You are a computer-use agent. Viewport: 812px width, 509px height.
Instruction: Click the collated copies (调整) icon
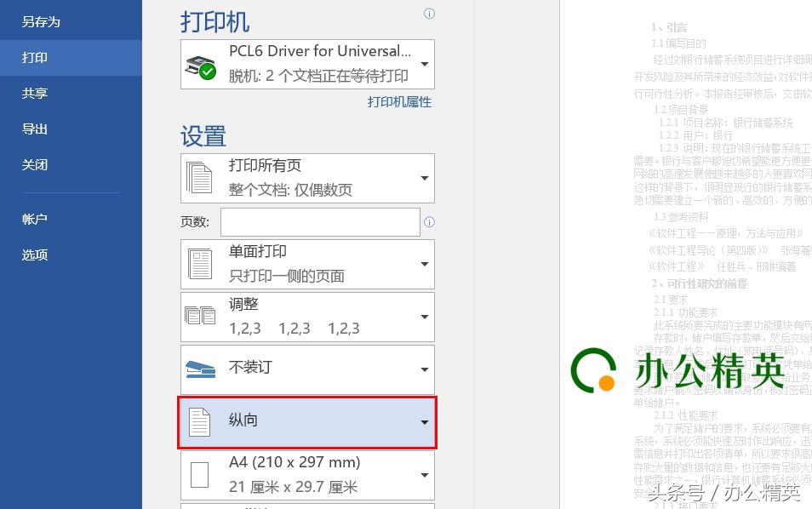200,317
